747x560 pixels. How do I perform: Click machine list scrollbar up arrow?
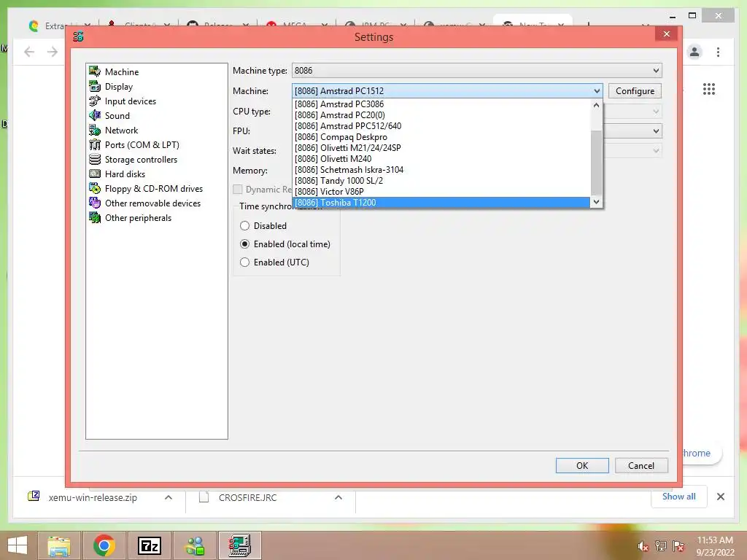pyautogui.click(x=597, y=105)
